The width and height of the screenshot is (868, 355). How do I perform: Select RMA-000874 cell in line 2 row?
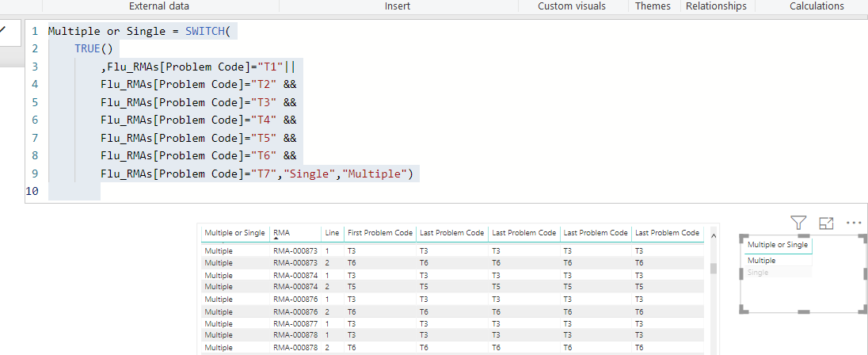tap(295, 286)
